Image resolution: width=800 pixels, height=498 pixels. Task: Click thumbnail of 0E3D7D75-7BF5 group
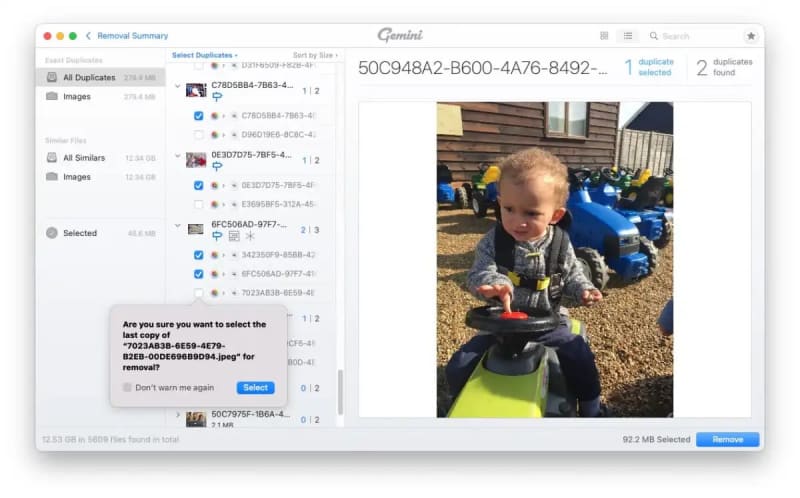coord(196,160)
